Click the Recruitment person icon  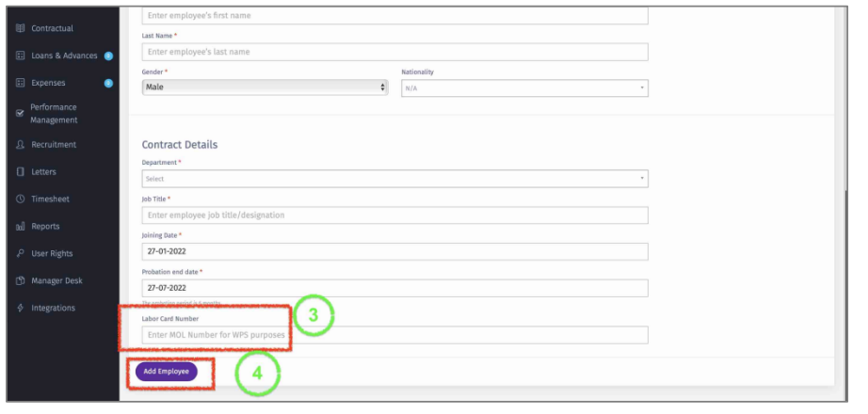[x=21, y=145]
